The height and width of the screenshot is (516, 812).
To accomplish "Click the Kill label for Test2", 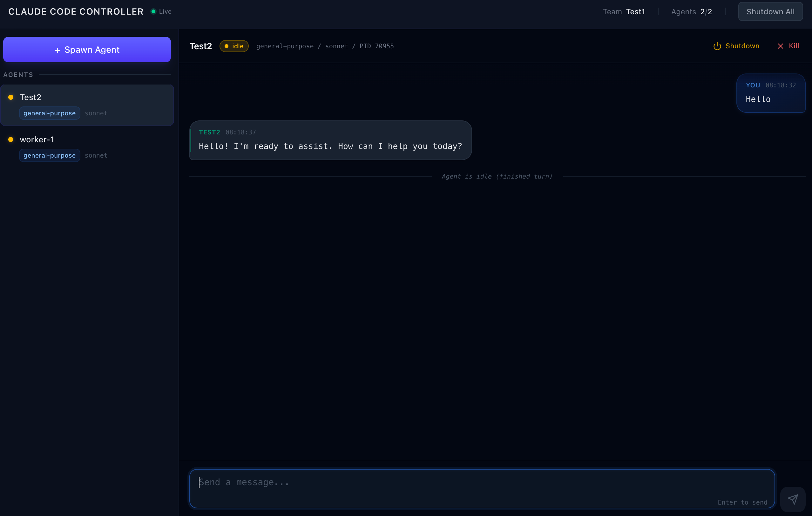I will (794, 46).
